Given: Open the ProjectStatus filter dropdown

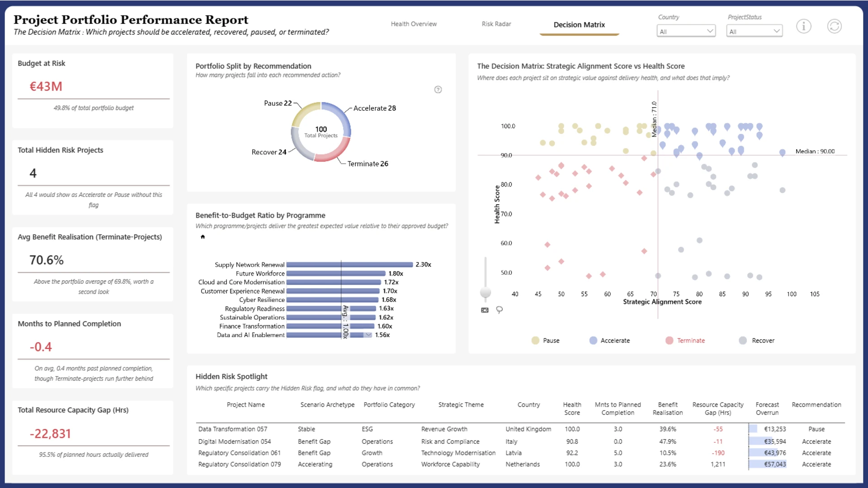Looking at the screenshot, I should click(x=754, y=31).
